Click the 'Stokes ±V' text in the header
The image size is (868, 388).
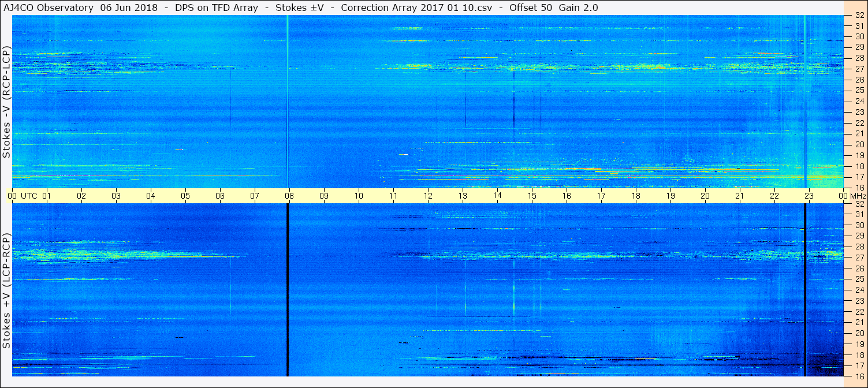[x=299, y=8]
